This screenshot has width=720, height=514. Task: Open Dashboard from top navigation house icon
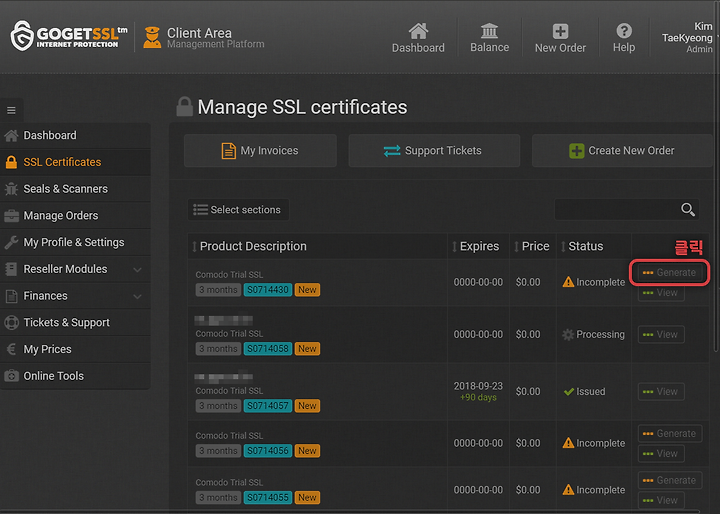(x=418, y=31)
